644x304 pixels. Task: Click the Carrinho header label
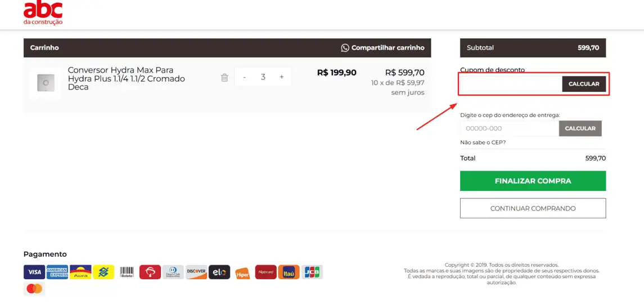point(44,48)
